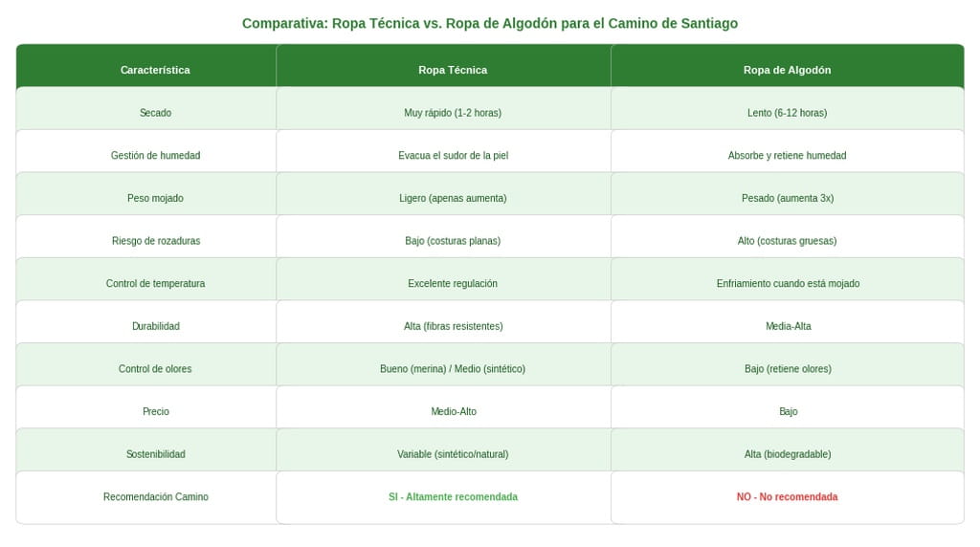This screenshot has width=980, height=547.
Task: Click the 'Medio-Alto' price cell
Action: click(x=453, y=411)
